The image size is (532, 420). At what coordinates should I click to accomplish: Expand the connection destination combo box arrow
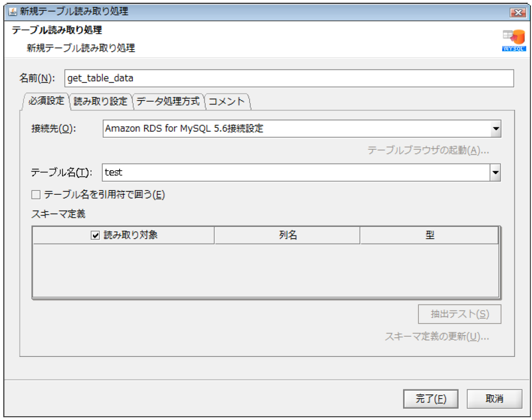496,128
